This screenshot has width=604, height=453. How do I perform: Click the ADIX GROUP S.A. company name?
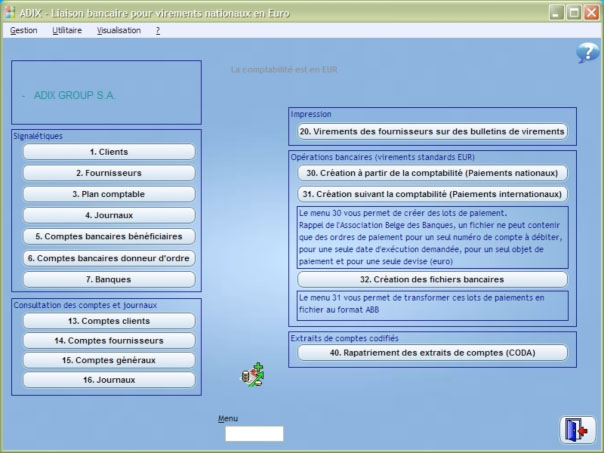coord(74,95)
